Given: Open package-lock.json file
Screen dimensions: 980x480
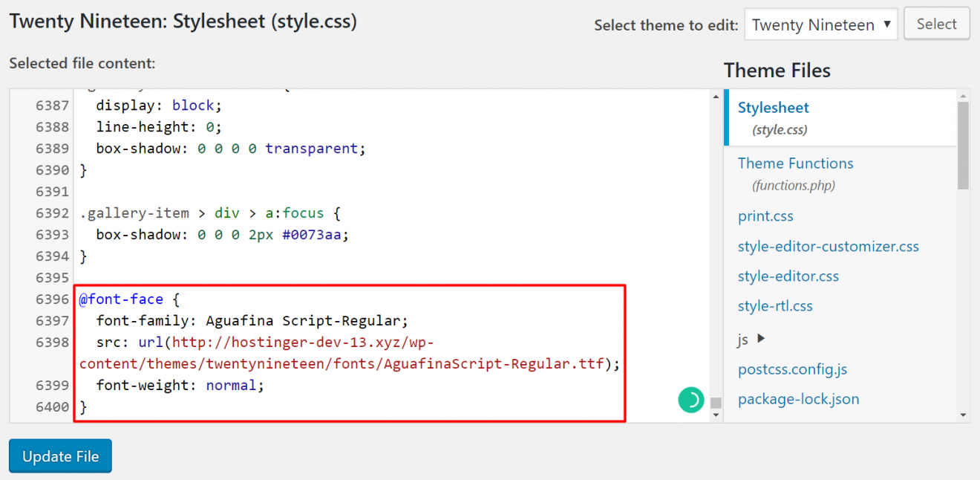Looking at the screenshot, I should pos(798,399).
